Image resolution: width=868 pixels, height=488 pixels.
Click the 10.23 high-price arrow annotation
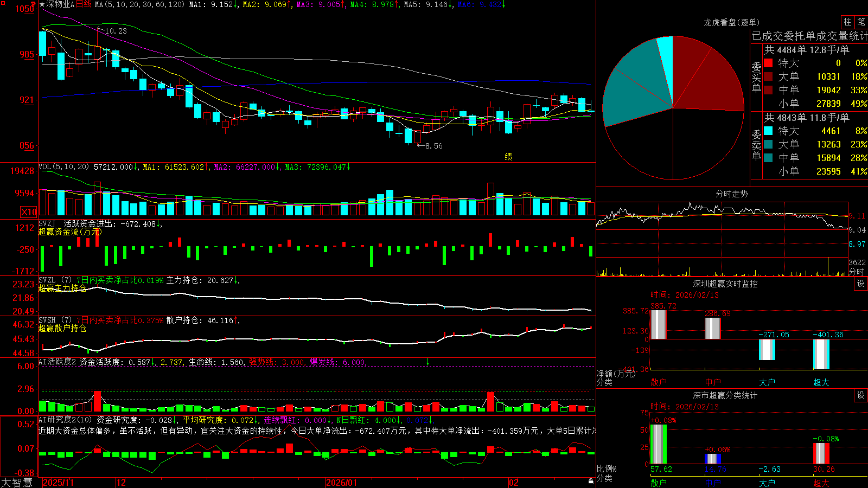click(x=112, y=31)
